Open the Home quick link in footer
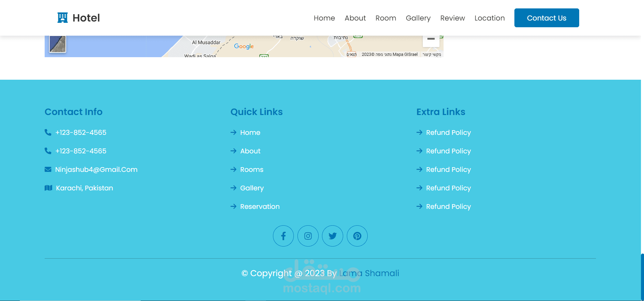This screenshot has width=644, height=301. (x=250, y=133)
